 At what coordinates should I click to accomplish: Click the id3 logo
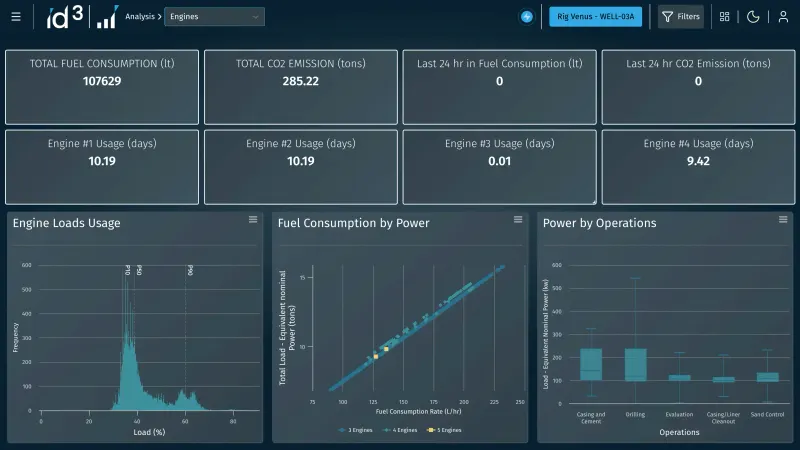click(65, 17)
